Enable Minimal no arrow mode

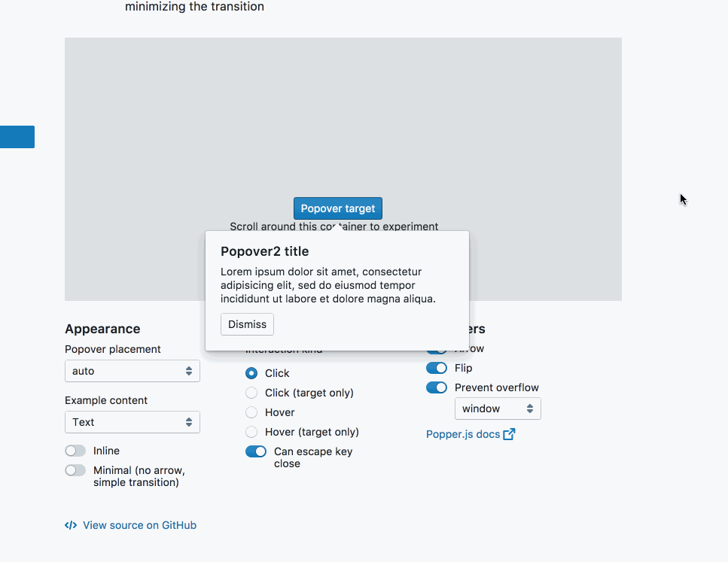point(75,469)
